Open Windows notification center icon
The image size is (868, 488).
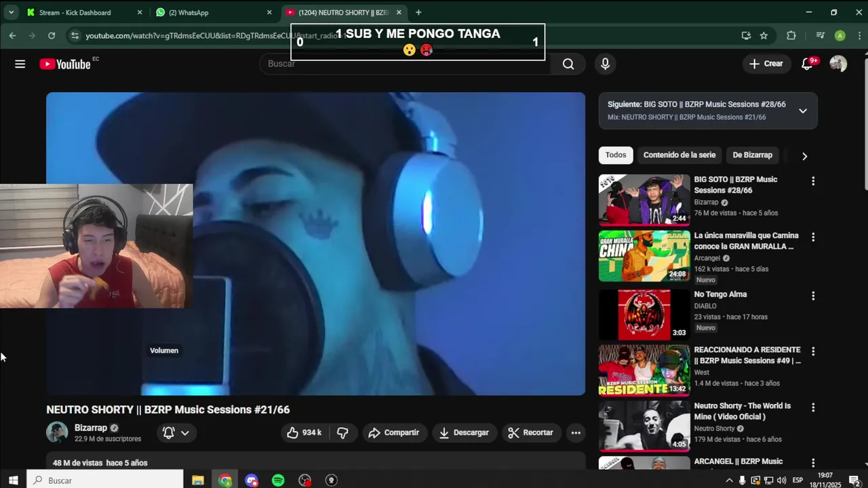click(x=854, y=480)
